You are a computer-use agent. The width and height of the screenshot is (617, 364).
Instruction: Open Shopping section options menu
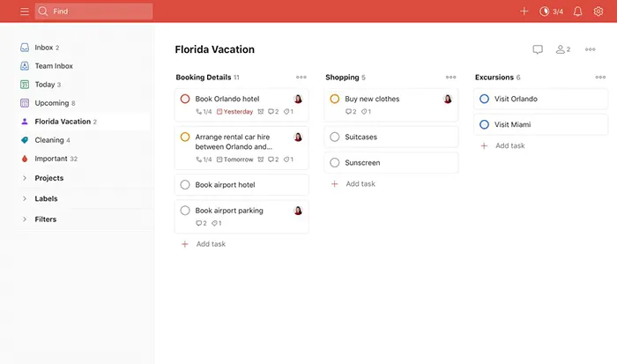click(x=450, y=78)
